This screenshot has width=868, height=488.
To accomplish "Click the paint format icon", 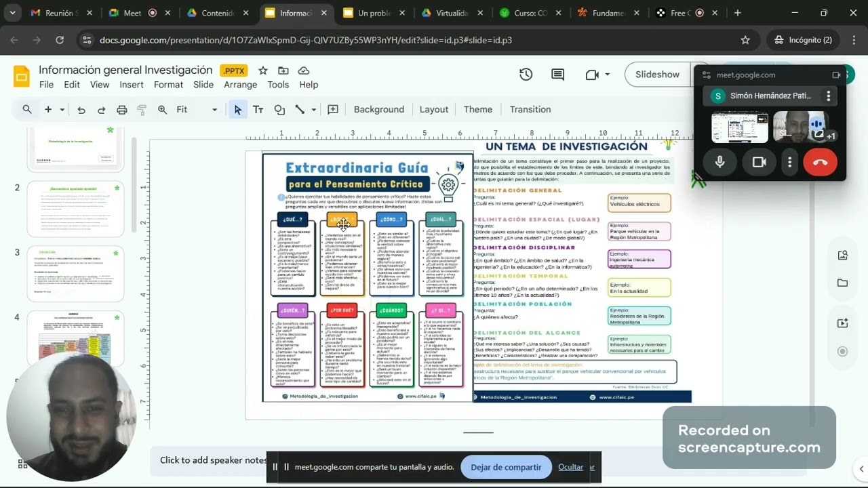I will point(142,110).
